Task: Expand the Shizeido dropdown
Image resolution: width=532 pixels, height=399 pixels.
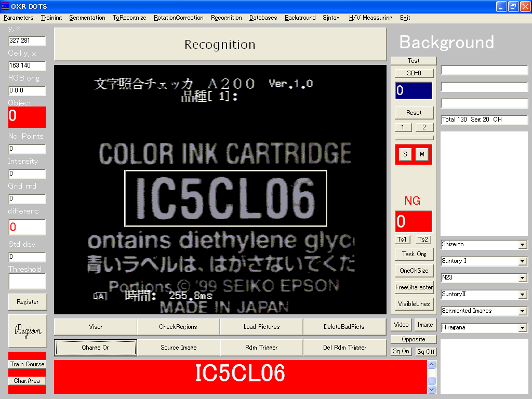Action: (x=523, y=245)
